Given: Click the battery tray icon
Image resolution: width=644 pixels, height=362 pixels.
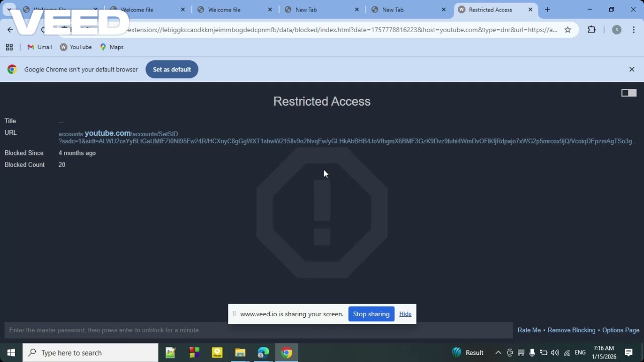Looking at the screenshot, I should (x=543, y=353).
